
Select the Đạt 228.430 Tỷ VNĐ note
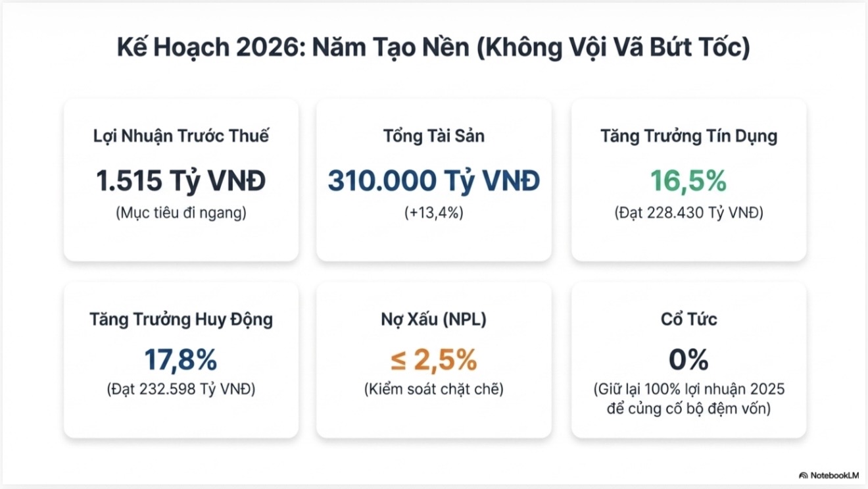point(688,213)
